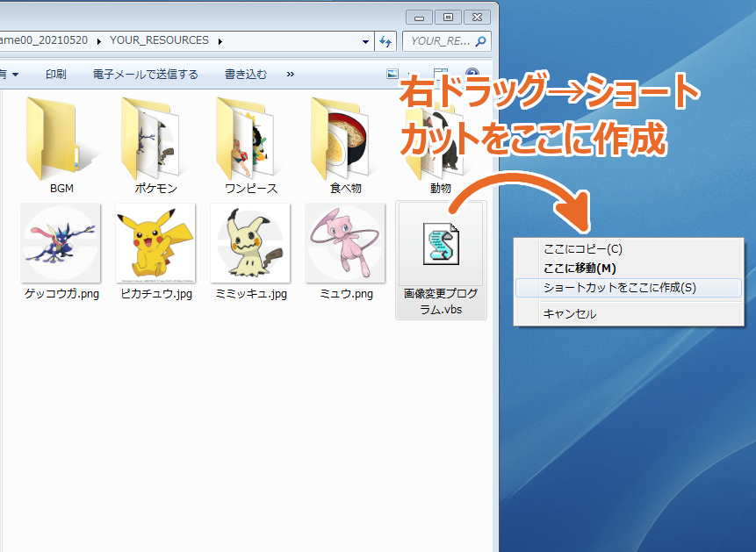
Task: Click 電子メールで送信する toolbar button
Action: (146, 75)
